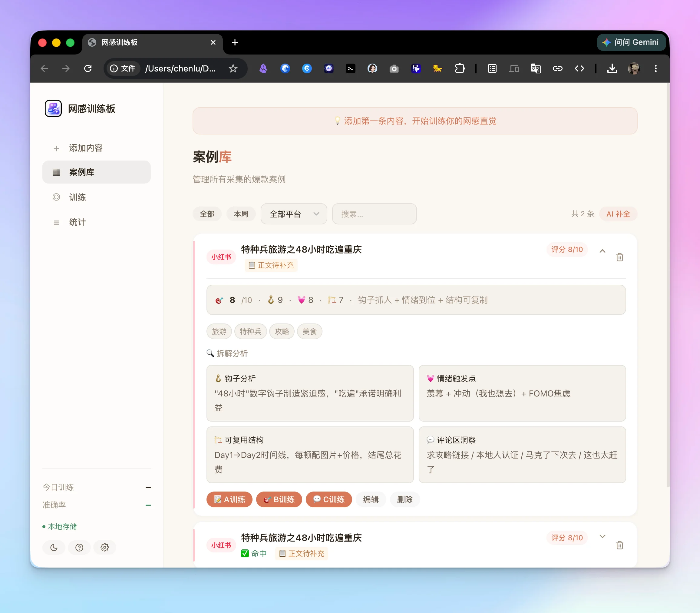Screen dimensions: 700x613
Task: Focus the 搜索 search field
Action: [x=374, y=214]
